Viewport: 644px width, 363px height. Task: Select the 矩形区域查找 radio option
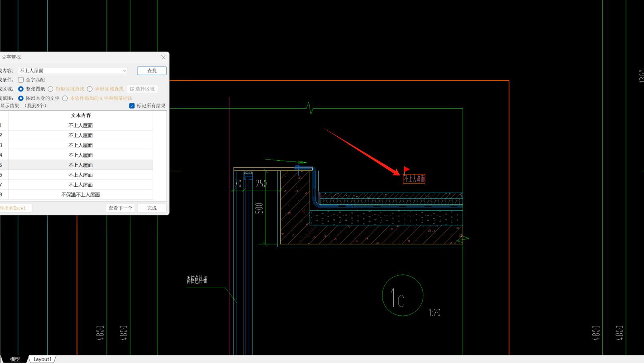coord(50,89)
